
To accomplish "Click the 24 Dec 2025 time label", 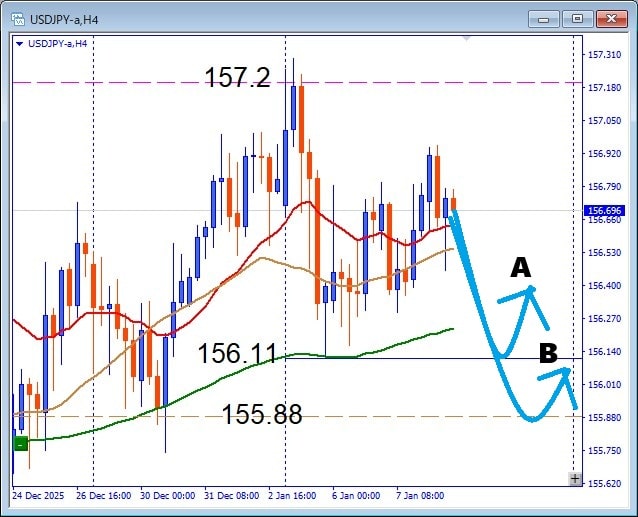I will (38, 495).
